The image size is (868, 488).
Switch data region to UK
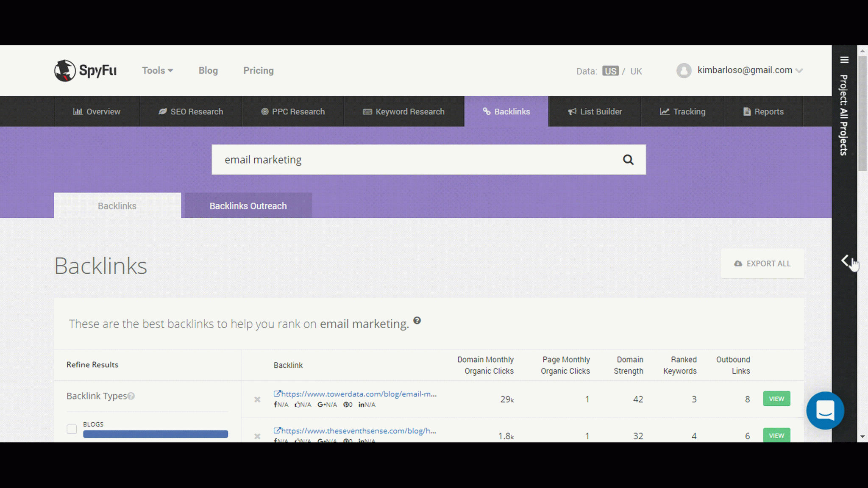coord(636,71)
